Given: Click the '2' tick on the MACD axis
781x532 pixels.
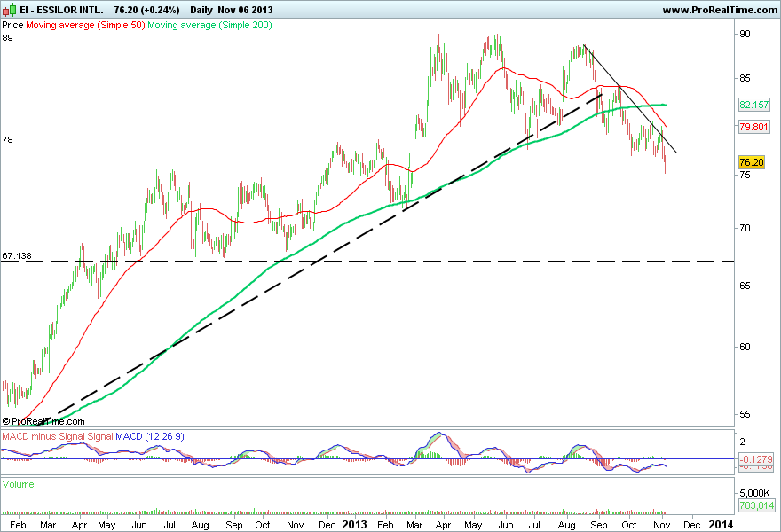Looking at the screenshot, I should pos(743,442).
